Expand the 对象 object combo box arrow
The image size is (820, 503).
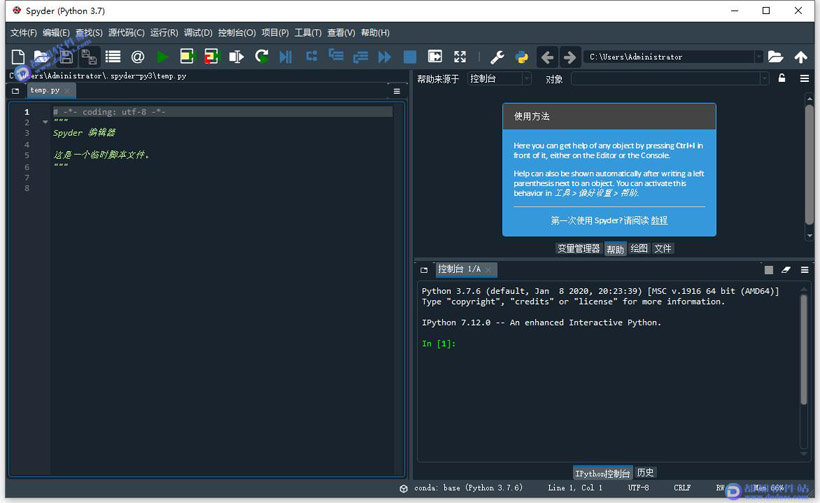tap(765, 79)
